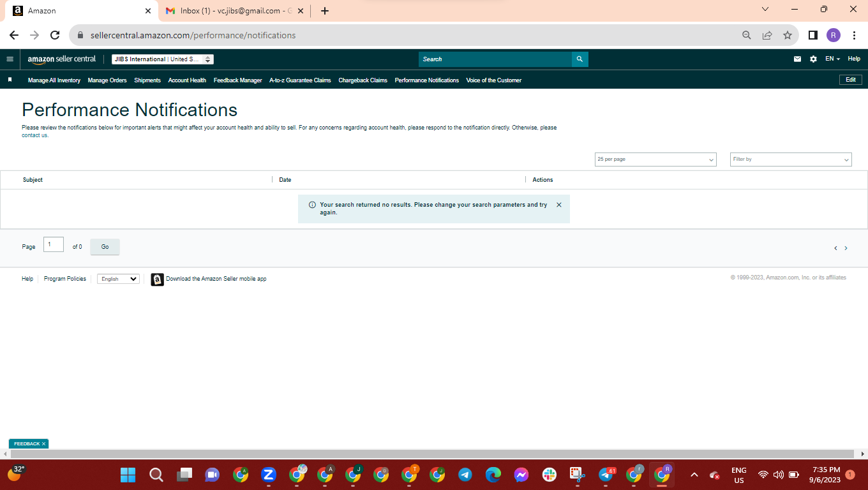The height and width of the screenshot is (490, 868).
Task: Open Voice of the Customer
Action: point(494,80)
